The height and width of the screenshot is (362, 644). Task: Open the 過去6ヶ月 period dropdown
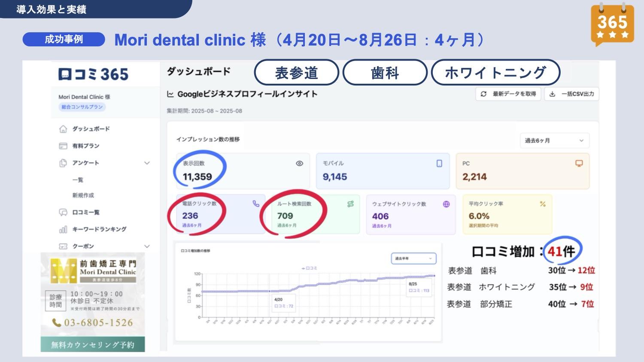pyautogui.click(x=554, y=140)
